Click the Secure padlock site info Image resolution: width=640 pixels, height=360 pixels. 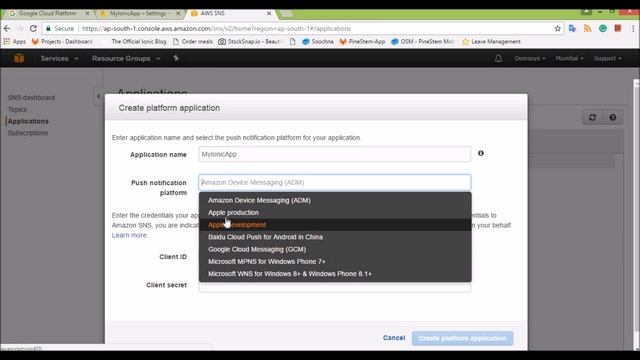60,29
